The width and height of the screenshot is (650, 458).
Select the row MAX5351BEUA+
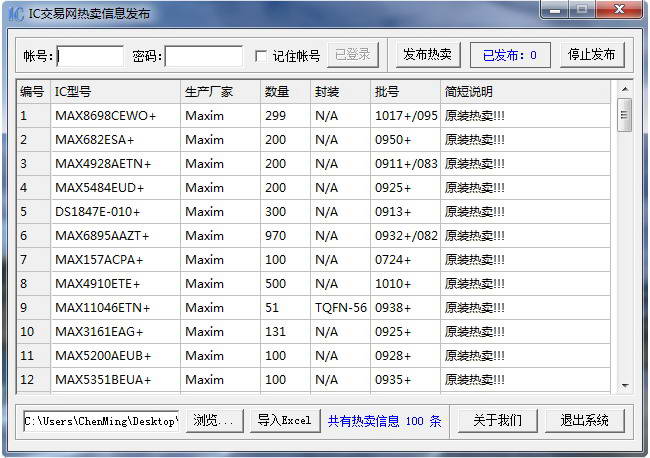[x=314, y=380]
